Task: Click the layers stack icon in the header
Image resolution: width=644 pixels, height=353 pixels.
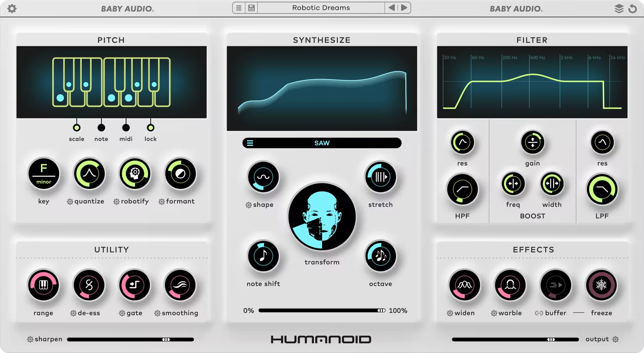Action: [619, 8]
